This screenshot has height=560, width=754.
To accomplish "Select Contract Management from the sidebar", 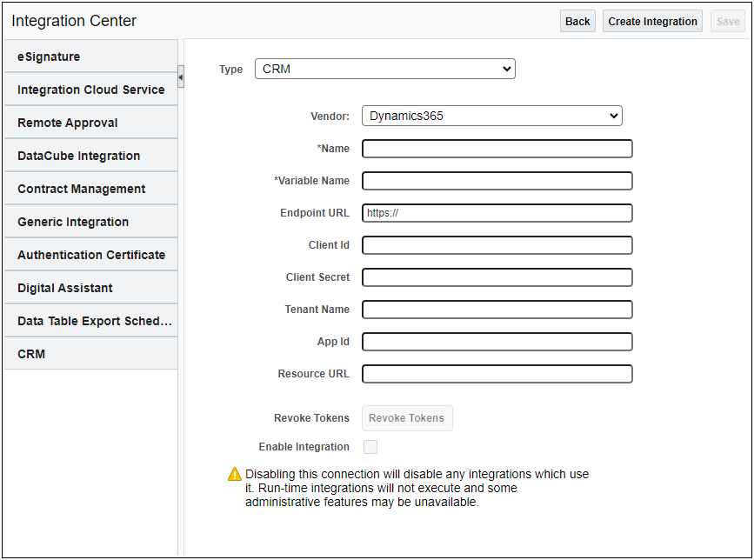I will (x=90, y=188).
